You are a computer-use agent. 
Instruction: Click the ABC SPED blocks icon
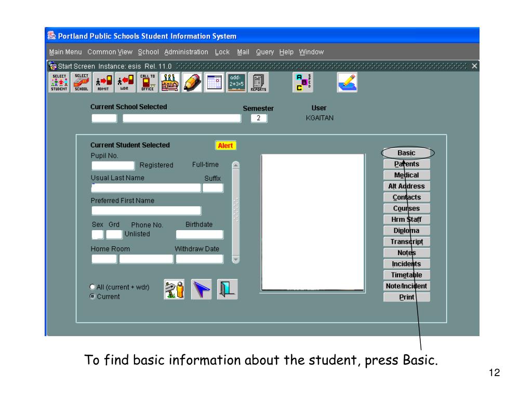[x=303, y=82]
